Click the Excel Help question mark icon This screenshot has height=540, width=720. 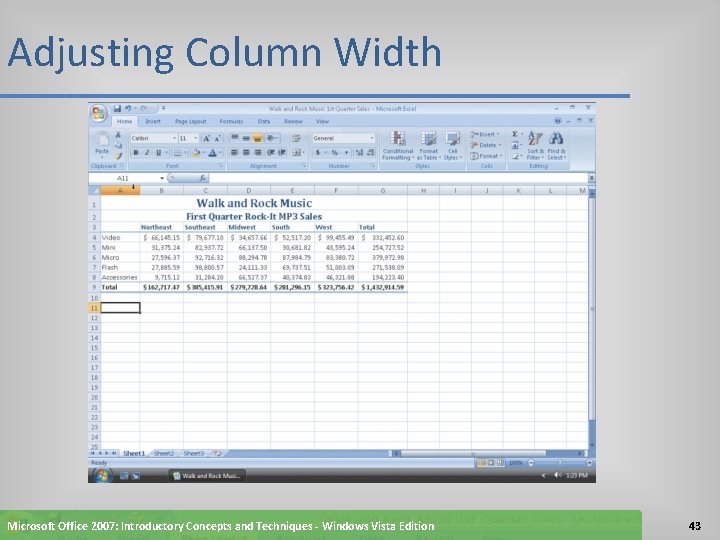click(x=557, y=121)
